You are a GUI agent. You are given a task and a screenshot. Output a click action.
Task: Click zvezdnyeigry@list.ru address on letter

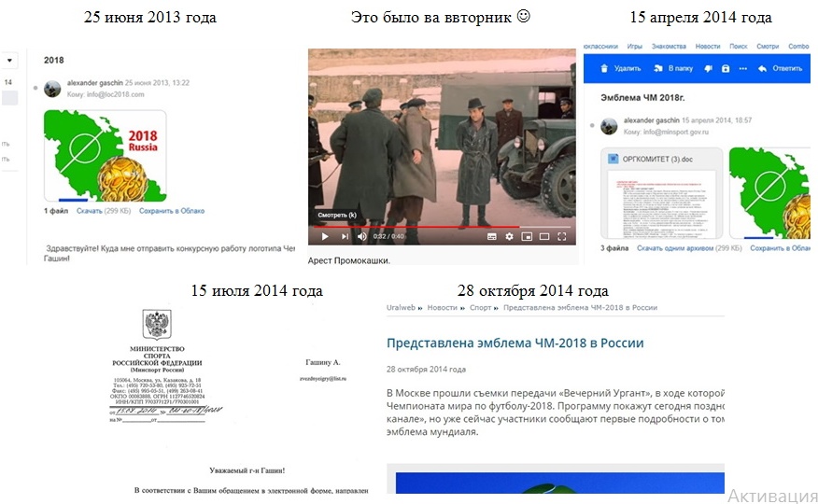323,378
